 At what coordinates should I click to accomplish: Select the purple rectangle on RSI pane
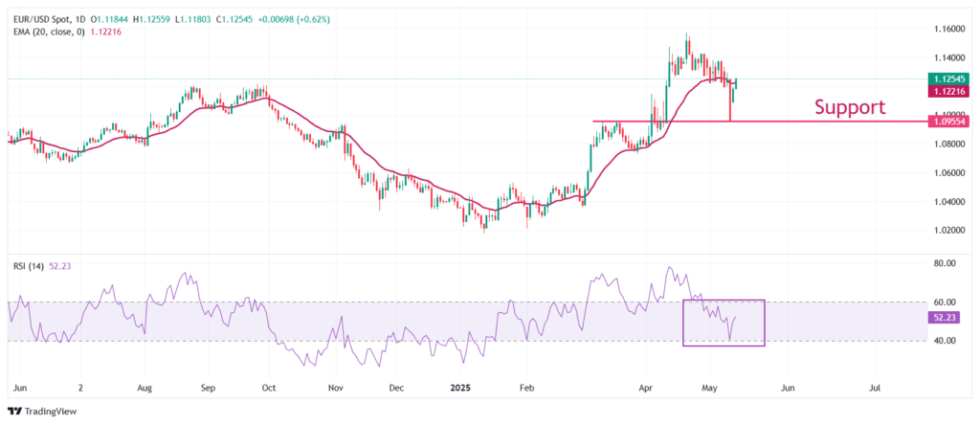click(x=724, y=323)
